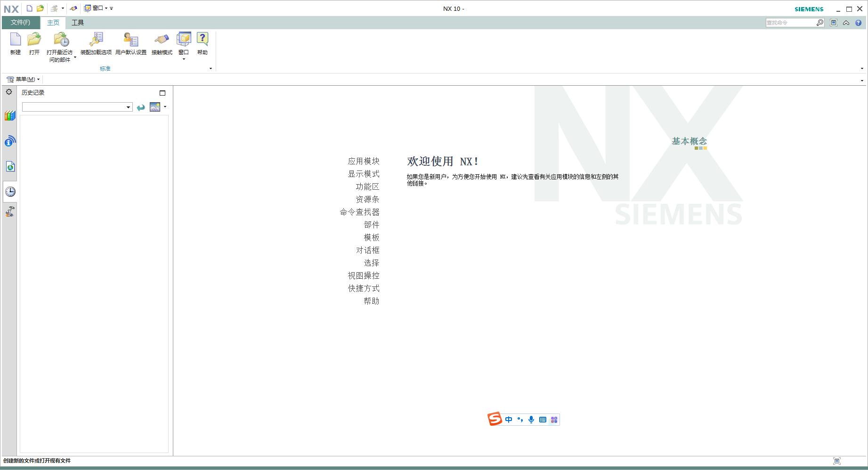Open 装配加载选项 settings
Screen dimensions: 868x470
[x=96, y=44]
